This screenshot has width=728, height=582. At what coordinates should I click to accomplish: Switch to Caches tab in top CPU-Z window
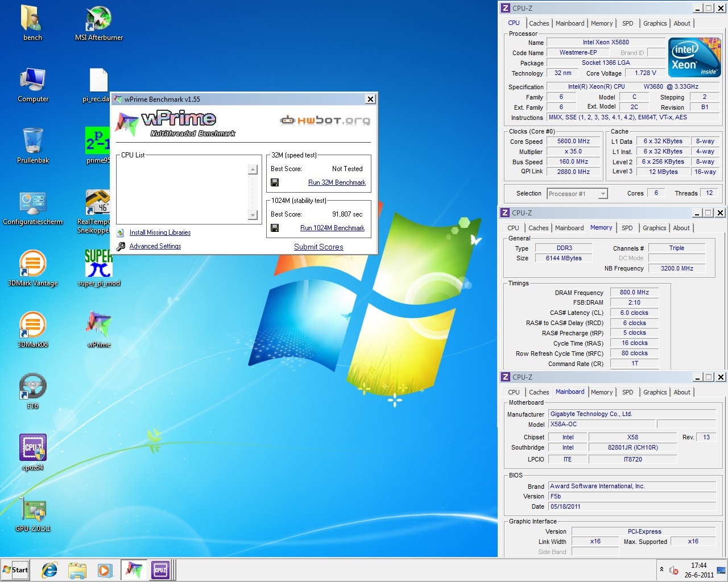click(539, 23)
